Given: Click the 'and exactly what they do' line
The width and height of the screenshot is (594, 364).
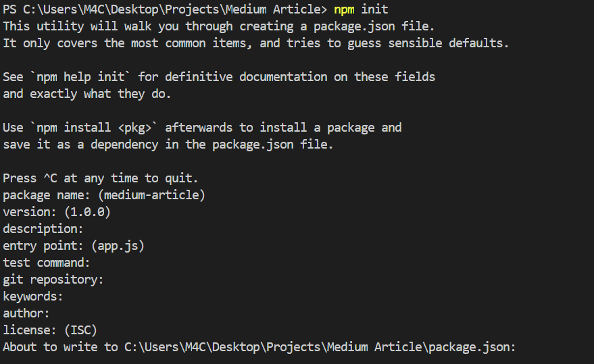Looking at the screenshot, I should pos(87,94).
